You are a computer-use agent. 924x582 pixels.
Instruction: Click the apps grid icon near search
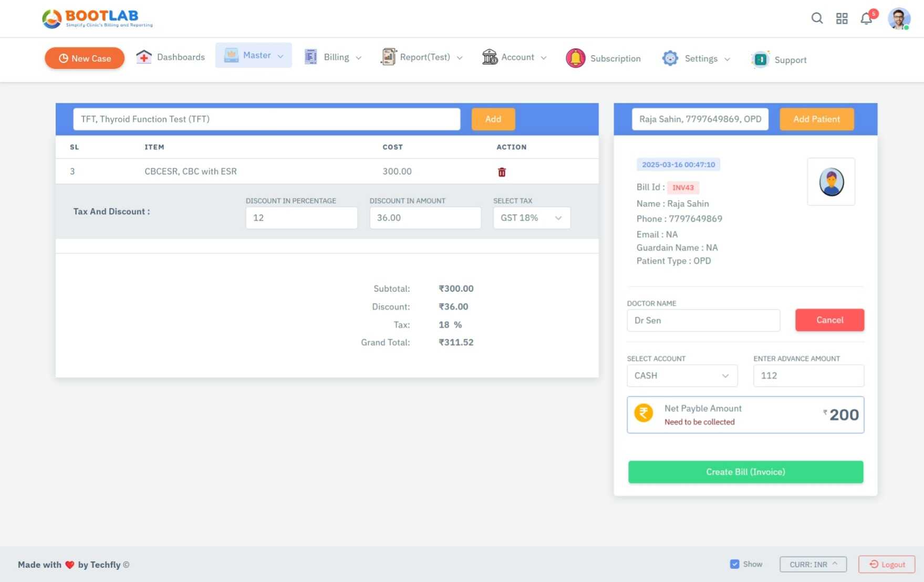(x=842, y=18)
